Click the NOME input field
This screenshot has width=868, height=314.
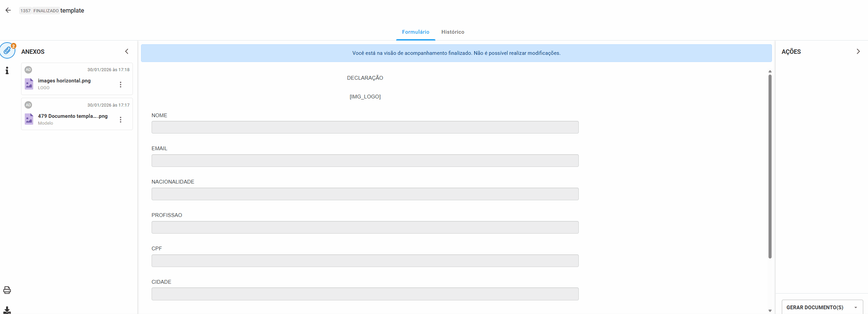point(365,127)
